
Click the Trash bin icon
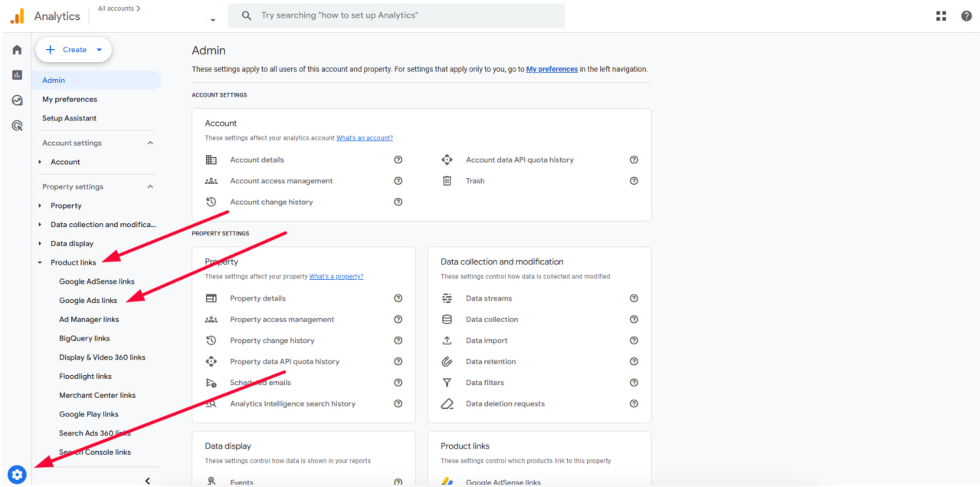pos(447,181)
